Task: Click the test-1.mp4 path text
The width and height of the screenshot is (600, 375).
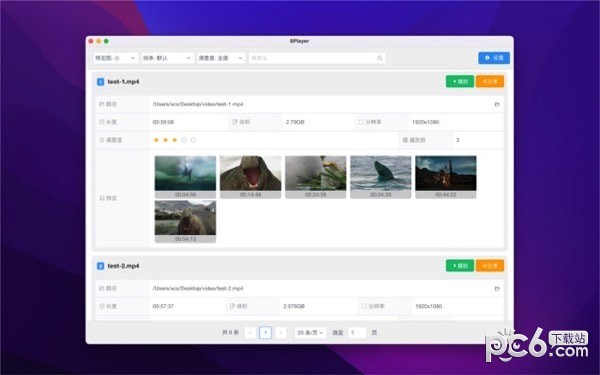Action: pos(198,104)
